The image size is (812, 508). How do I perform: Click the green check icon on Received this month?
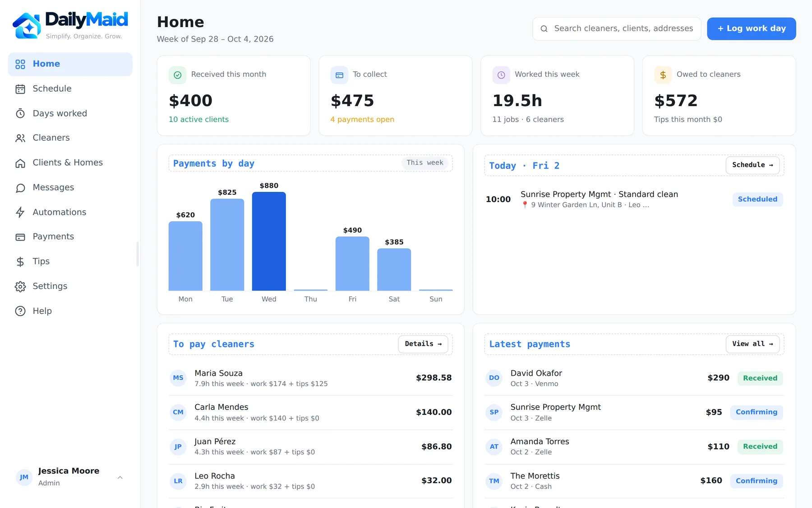tap(177, 75)
